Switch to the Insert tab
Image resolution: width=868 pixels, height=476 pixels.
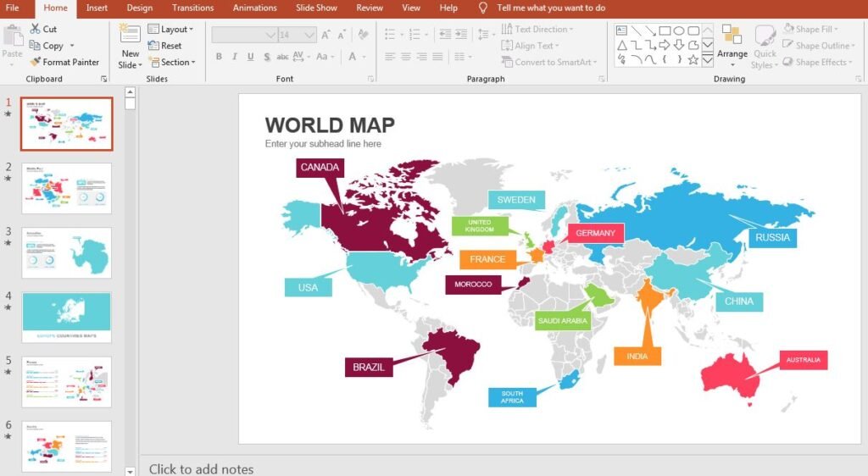(x=97, y=8)
